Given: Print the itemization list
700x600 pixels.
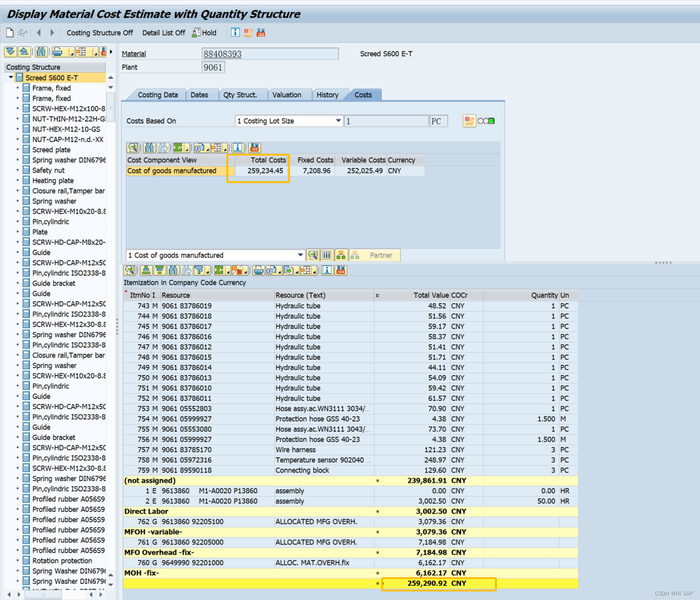Looking at the screenshot, I should point(258,270).
